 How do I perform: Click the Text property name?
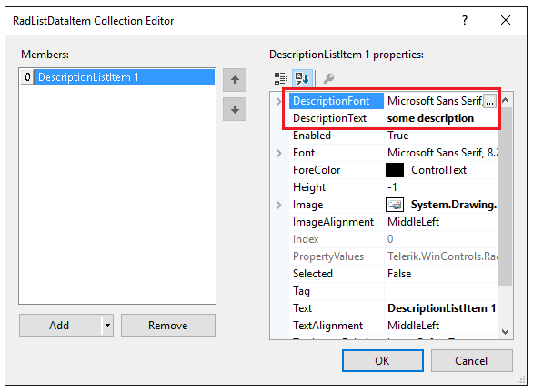click(302, 308)
